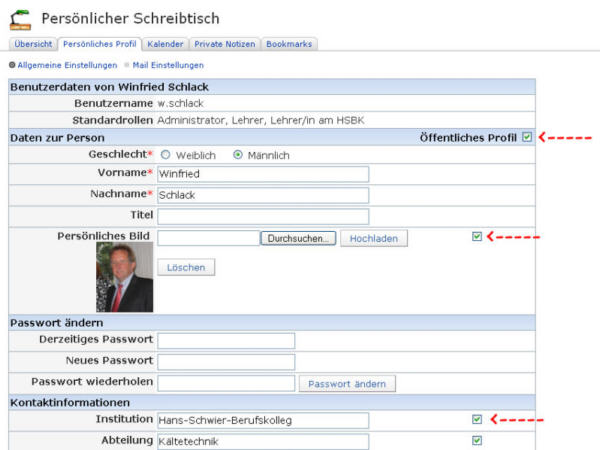Click the Institution input field
Screen dimensions: 600x450
[263, 420]
